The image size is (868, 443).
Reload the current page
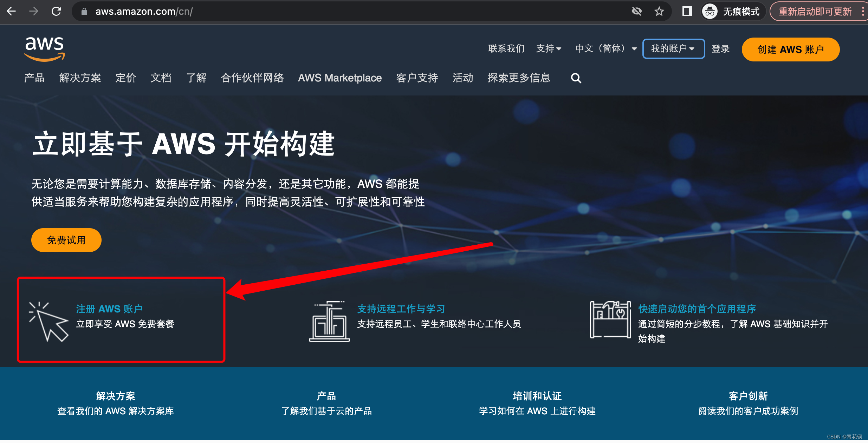(57, 11)
